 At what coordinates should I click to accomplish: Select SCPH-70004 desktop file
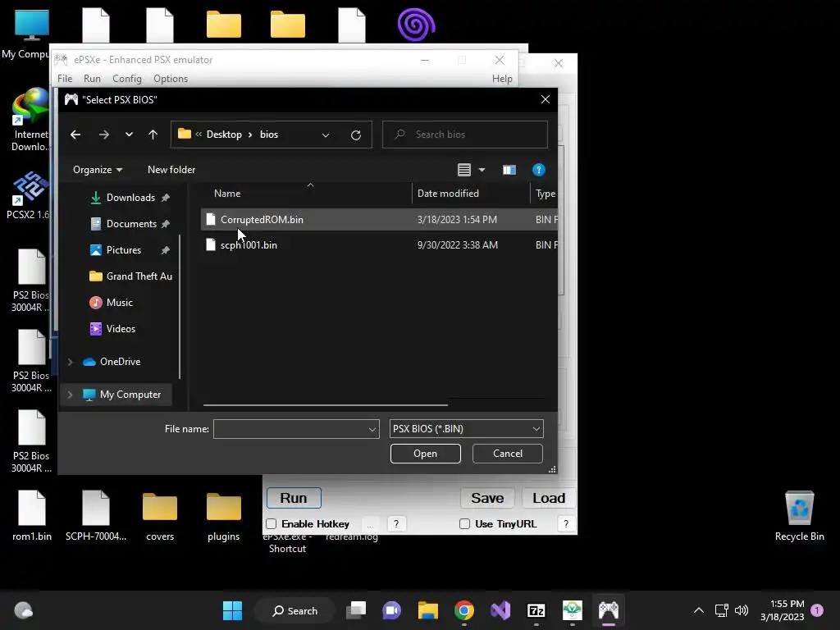click(96, 515)
